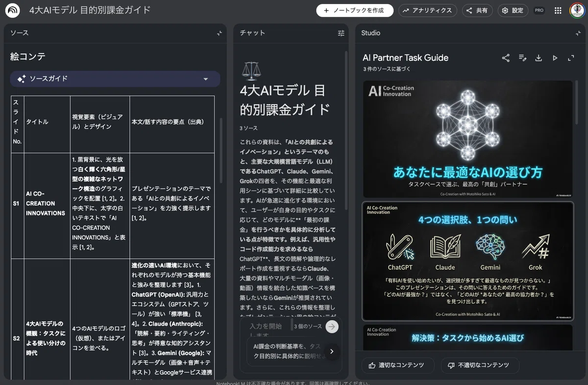Click the Grok arrow icon on slide

point(535,247)
